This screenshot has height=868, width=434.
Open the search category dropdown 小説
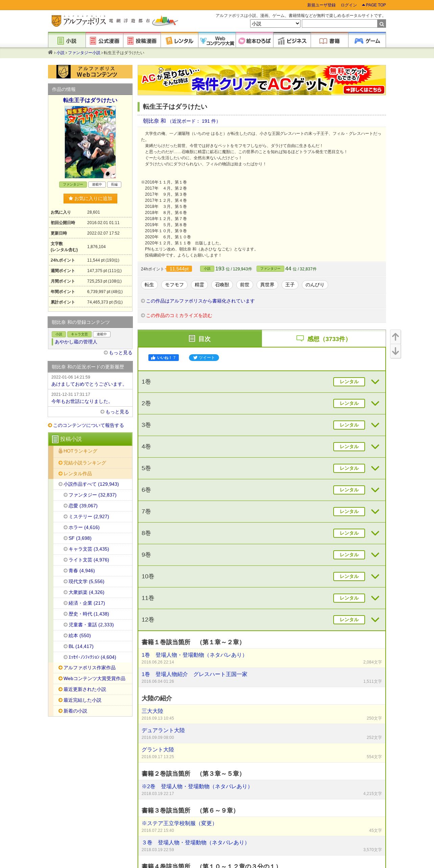click(x=275, y=24)
